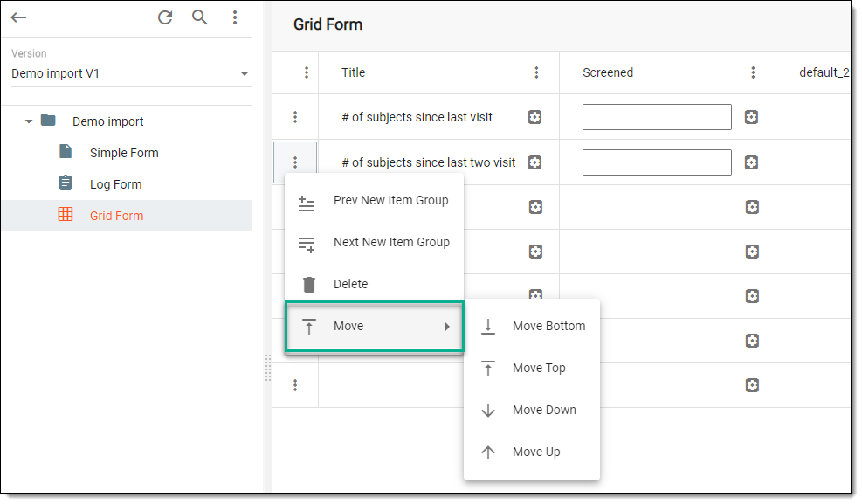Click the default_2 column header
The height and width of the screenshot is (504, 862).
(x=824, y=72)
